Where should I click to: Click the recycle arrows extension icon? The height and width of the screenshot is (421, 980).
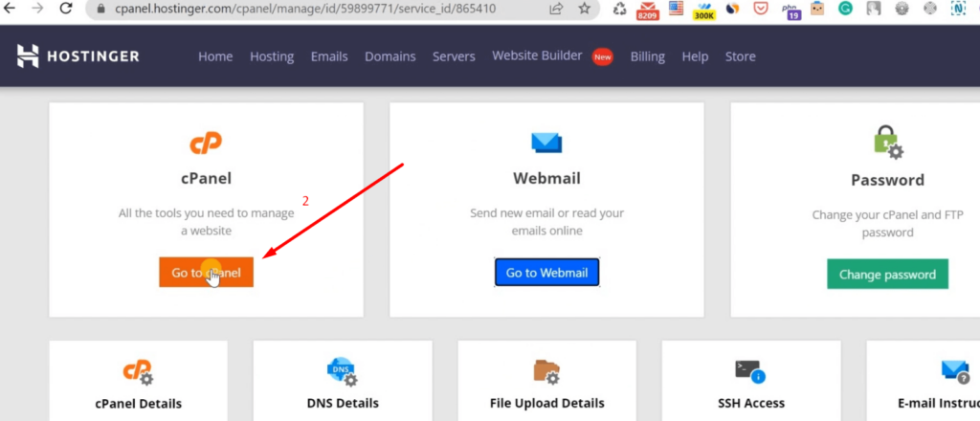pos(619,9)
